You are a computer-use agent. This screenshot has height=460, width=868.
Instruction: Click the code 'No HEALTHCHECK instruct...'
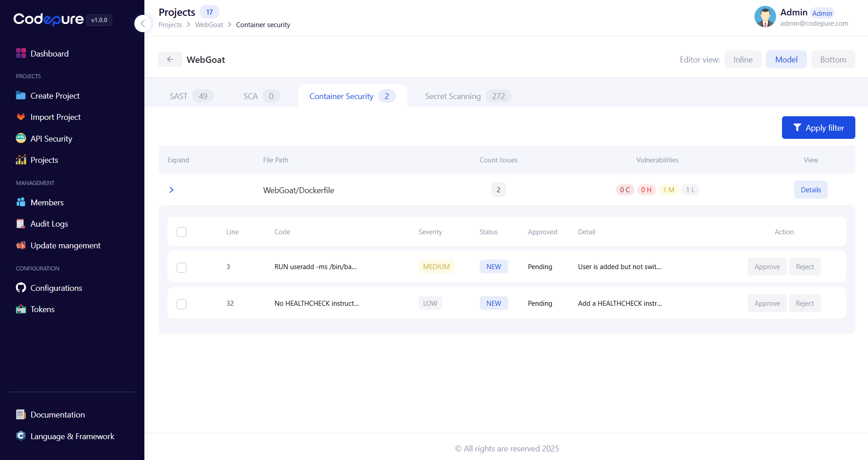(x=316, y=303)
